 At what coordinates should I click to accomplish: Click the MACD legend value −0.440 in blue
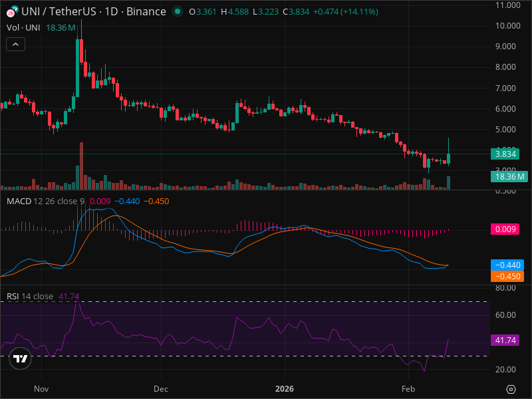127,201
